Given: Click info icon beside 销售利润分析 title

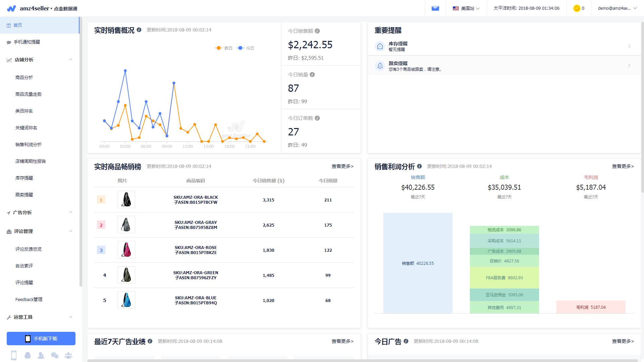Looking at the screenshot, I should tap(419, 166).
